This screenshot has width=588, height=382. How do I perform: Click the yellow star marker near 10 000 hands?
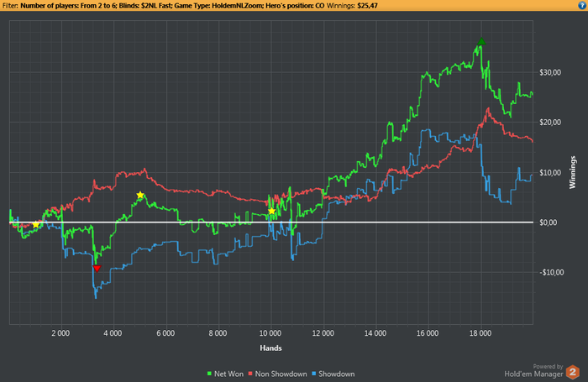pyautogui.click(x=272, y=211)
